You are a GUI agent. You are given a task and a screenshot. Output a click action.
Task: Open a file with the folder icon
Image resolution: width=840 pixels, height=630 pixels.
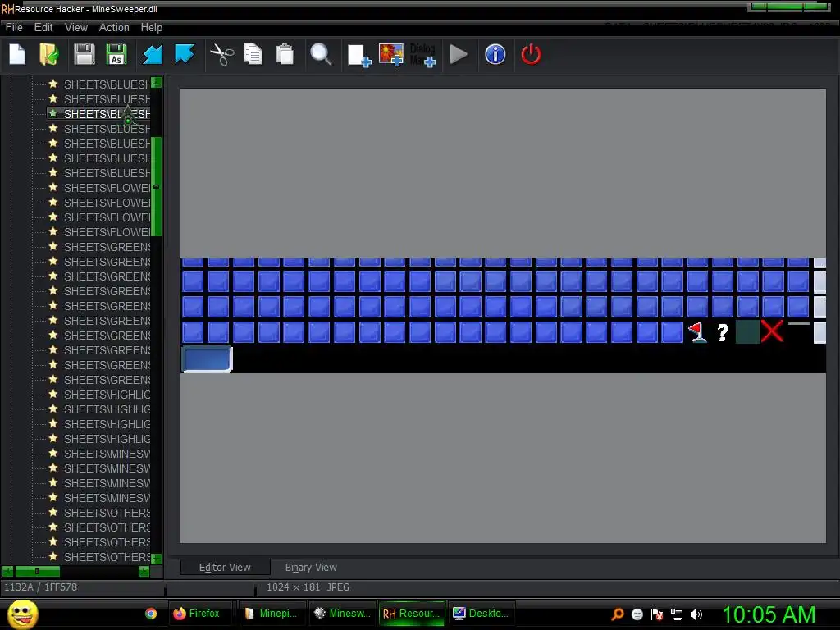click(x=48, y=54)
